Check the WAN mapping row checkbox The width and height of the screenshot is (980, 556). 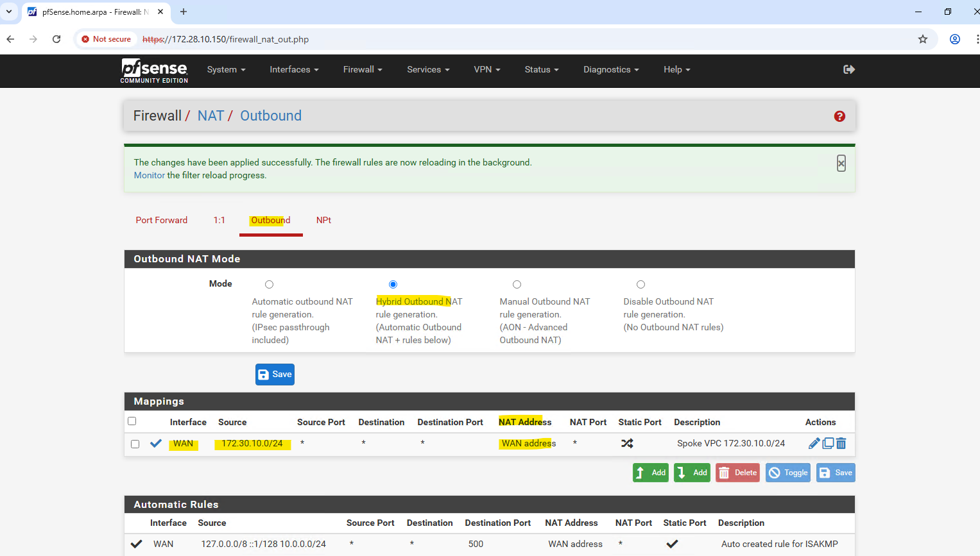135,444
